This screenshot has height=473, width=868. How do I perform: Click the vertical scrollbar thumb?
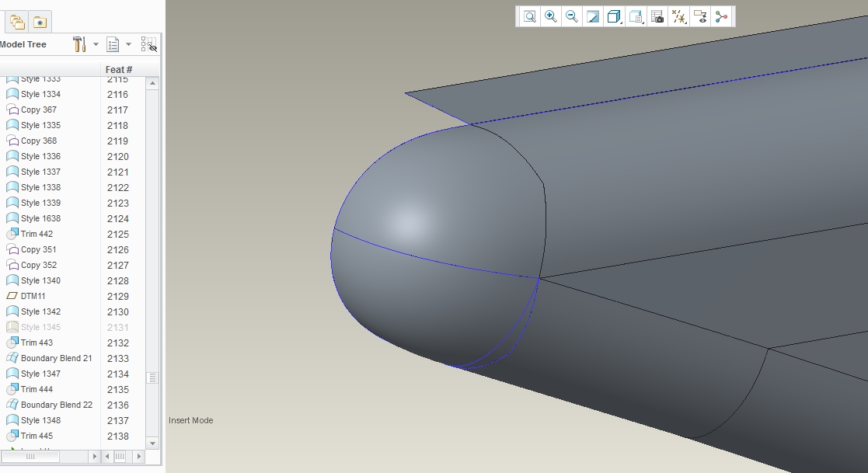click(x=153, y=377)
